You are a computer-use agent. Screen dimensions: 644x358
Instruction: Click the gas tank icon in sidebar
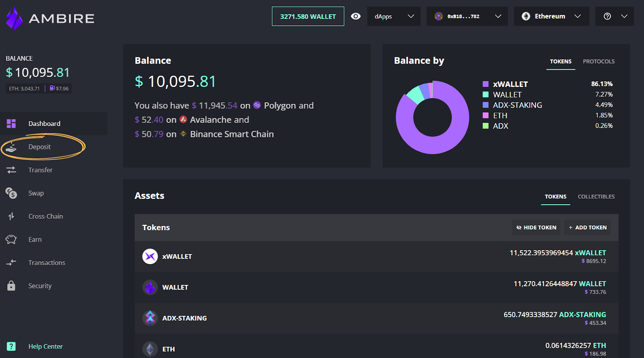tap(52, 88)
